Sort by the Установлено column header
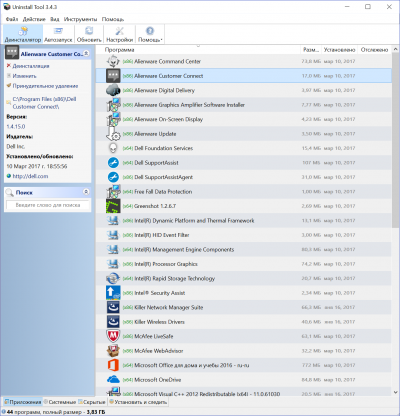The image size is (400, 416). click(x=340, y=50)
